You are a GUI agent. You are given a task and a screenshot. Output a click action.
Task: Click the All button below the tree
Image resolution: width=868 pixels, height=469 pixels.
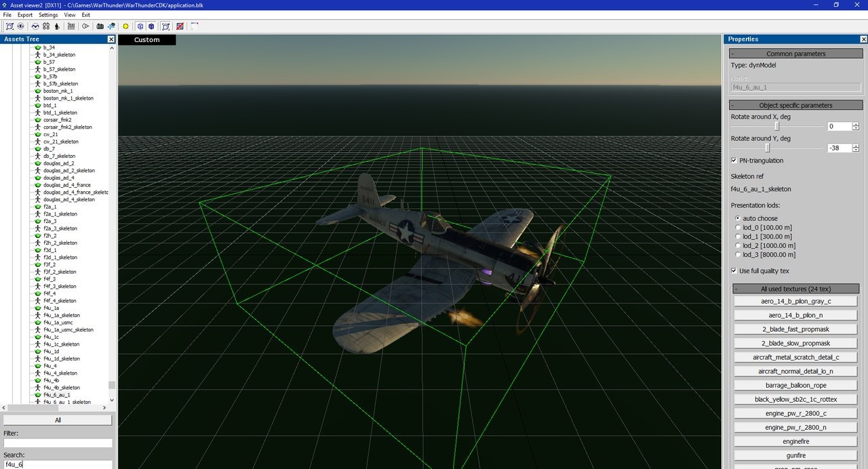[58, 420]
